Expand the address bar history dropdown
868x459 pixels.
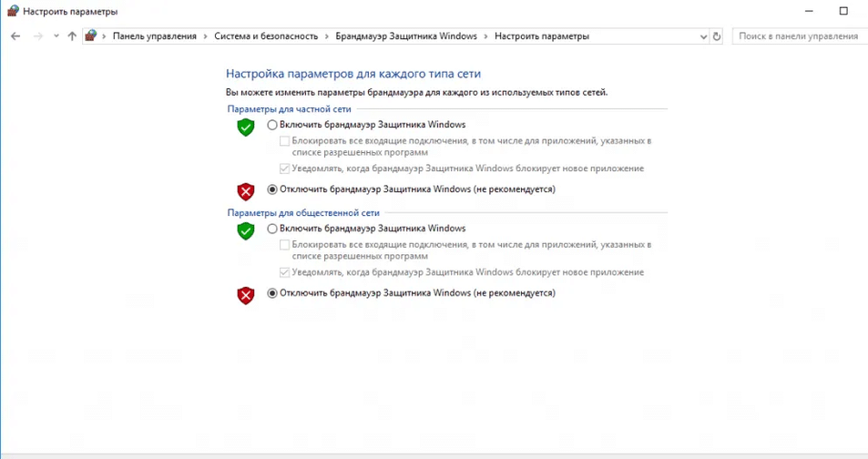703,36
